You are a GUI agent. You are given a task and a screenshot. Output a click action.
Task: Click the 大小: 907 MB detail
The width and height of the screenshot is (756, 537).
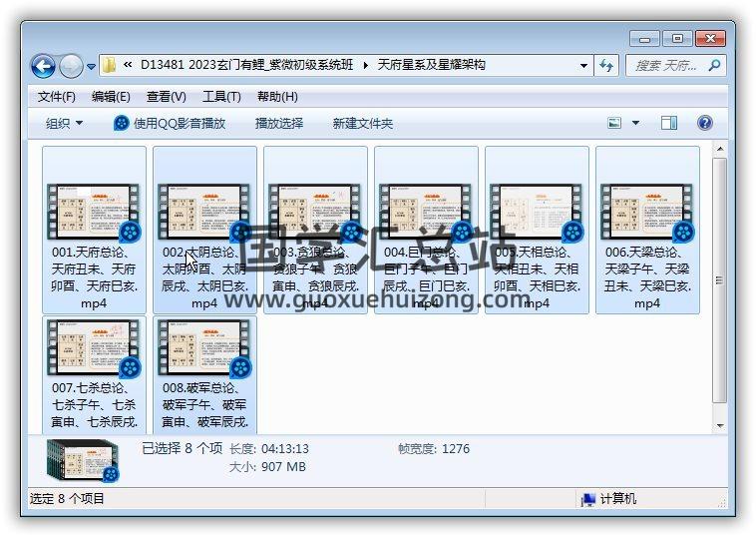point(267,466)
